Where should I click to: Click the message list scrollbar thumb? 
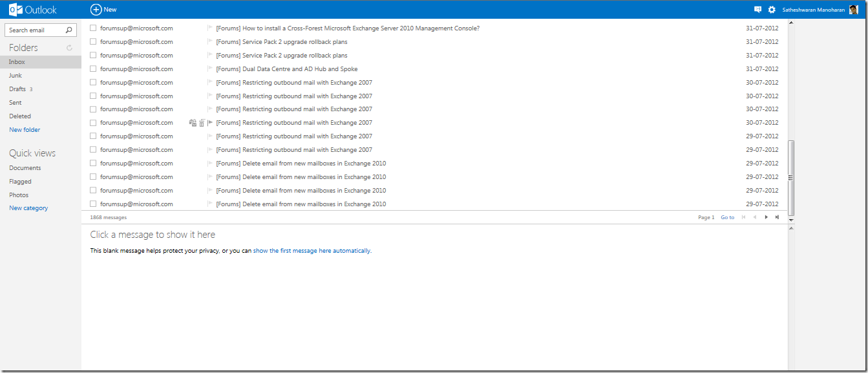tap(791, 178)
